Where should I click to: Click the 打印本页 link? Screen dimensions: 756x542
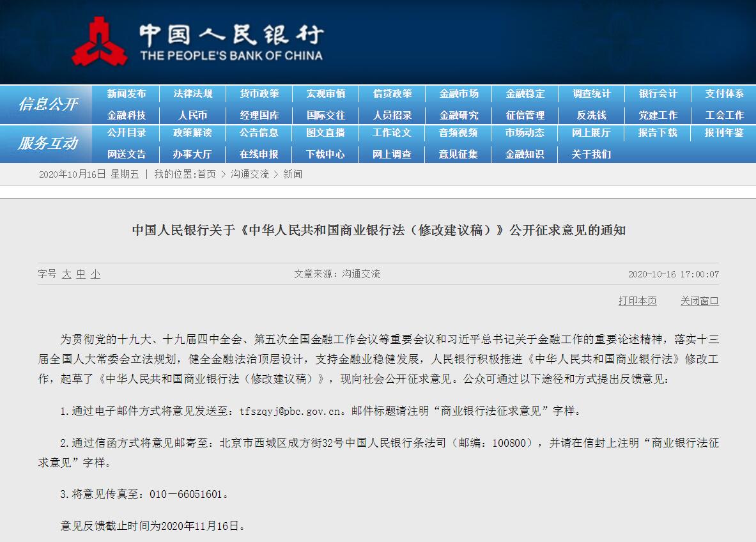(637, 302)
